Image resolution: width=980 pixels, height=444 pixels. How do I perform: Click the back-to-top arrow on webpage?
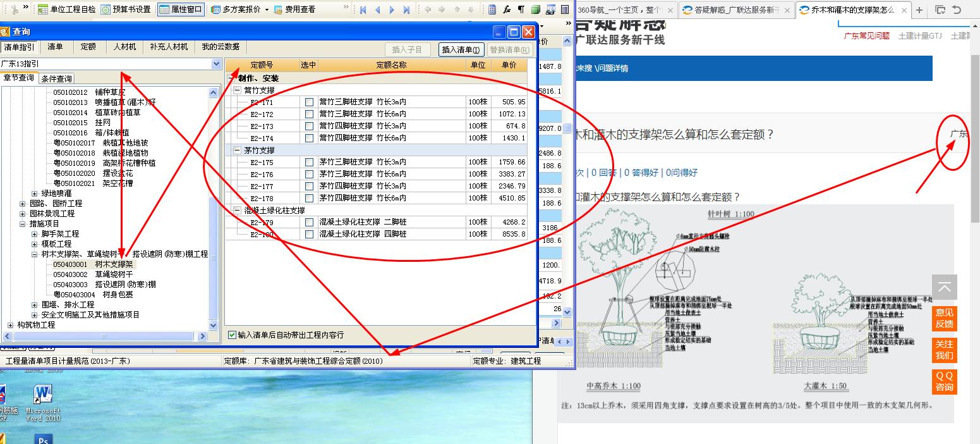click(945, 287)
